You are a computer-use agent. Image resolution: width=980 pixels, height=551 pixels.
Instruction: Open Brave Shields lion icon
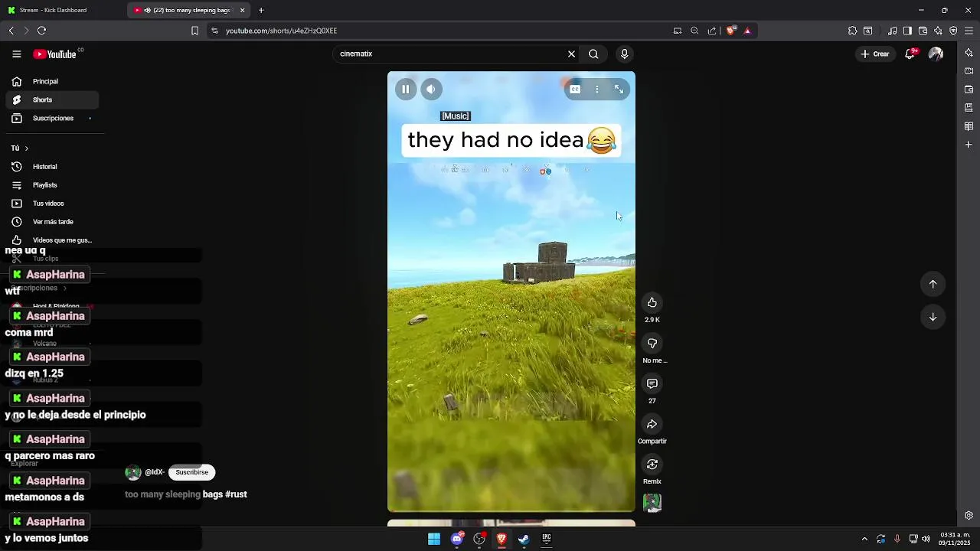pyautogui.click(x=730, y=31)
